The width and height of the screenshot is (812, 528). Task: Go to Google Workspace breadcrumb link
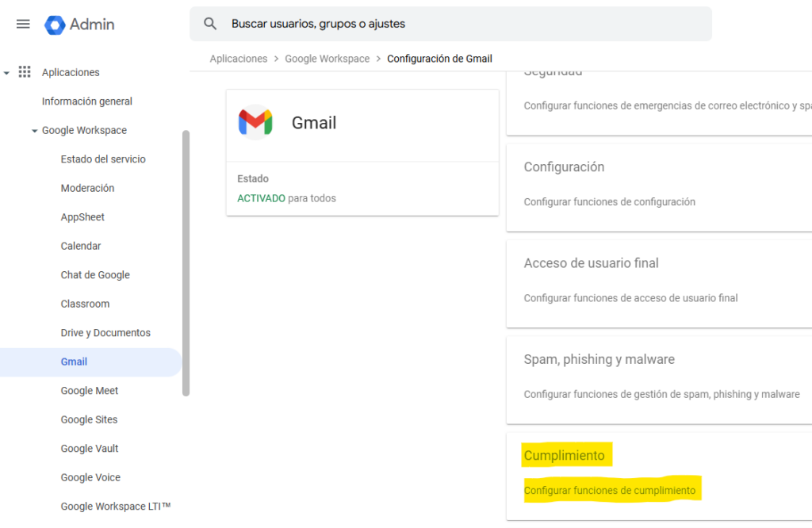327,59
